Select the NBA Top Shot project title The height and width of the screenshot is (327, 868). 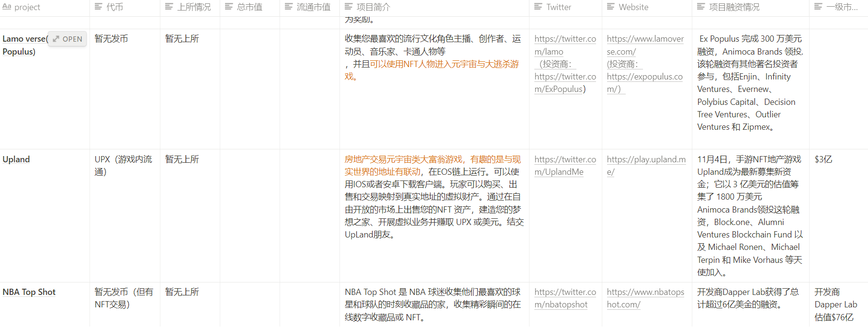coord(29,292)
